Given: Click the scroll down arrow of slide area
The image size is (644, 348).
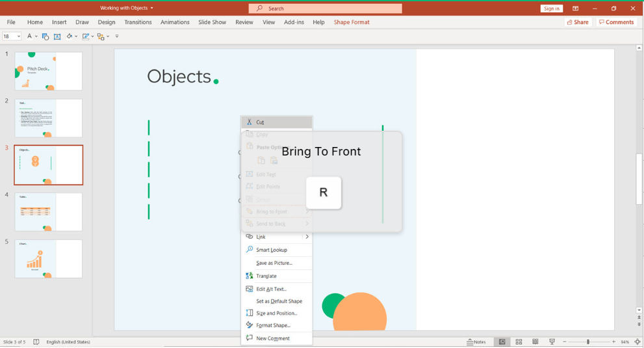Looking at the screenshot, I should tap(639, 310).
